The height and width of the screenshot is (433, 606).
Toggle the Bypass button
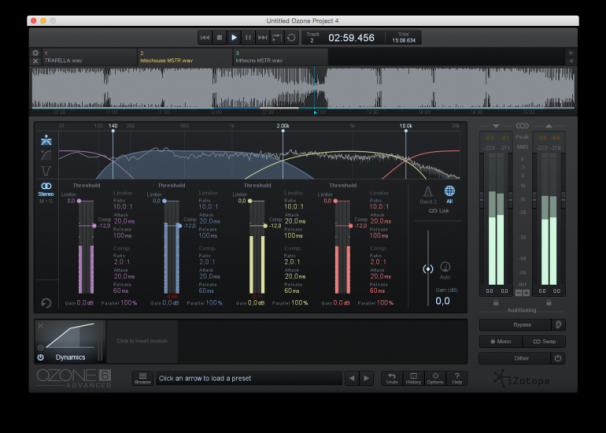[x=515, y=325]
